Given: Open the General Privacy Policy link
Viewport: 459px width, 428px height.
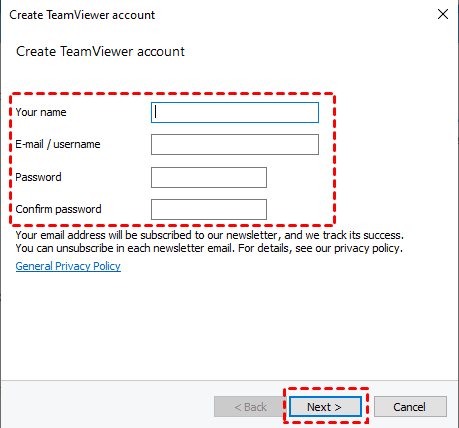Looking at the screenshot, I should click(x=68, y=266).
